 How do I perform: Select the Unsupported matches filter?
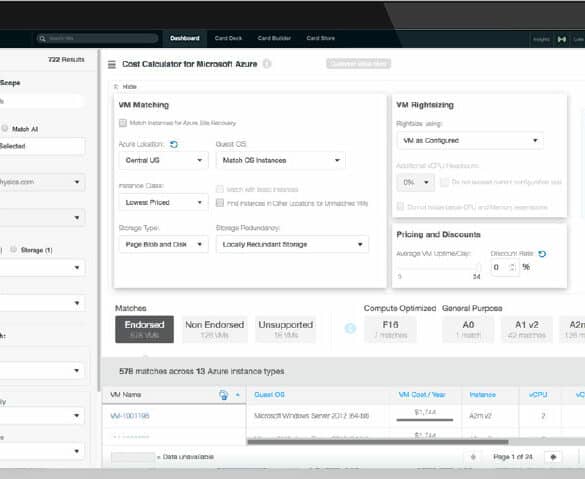pyautogui.click(x=286, y=329)
